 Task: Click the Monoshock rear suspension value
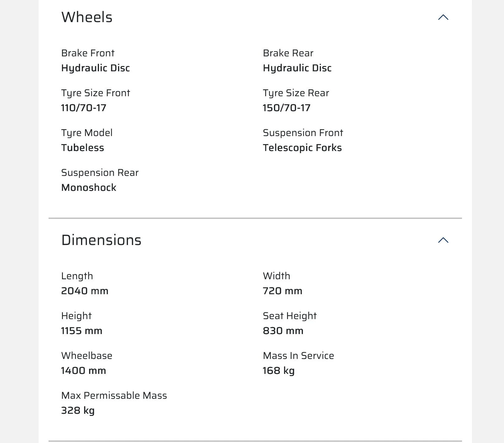click(x=89, y=188)
